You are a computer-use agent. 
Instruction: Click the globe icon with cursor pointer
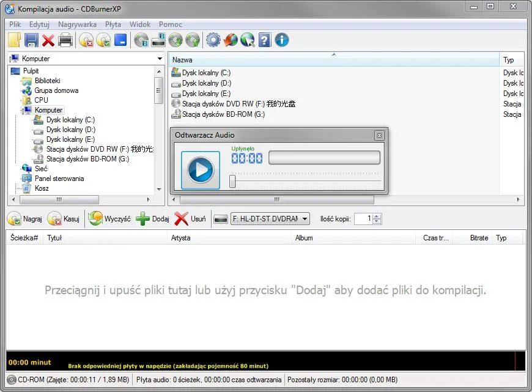(x=248, y=40)
